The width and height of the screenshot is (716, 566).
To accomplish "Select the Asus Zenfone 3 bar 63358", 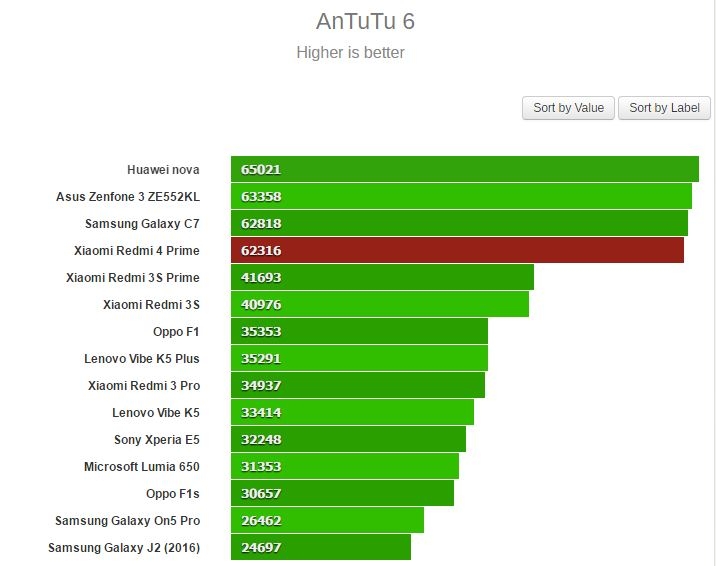I will click(461, 196).
